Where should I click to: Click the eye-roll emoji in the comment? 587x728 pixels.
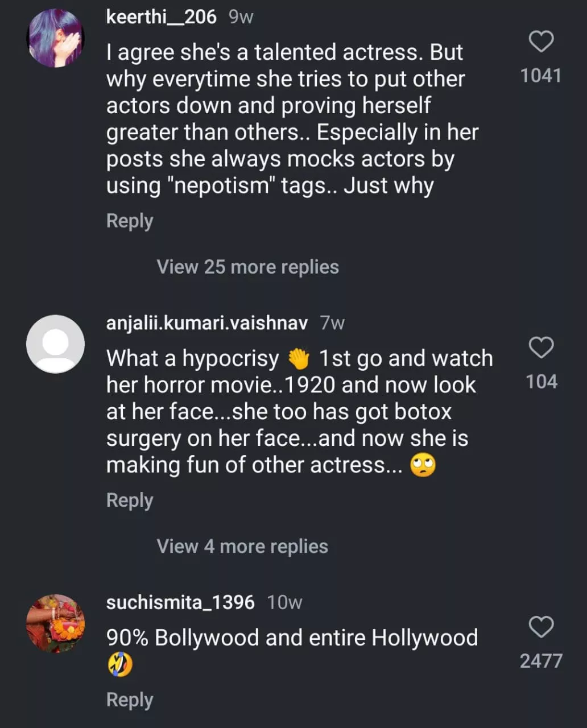423,466
